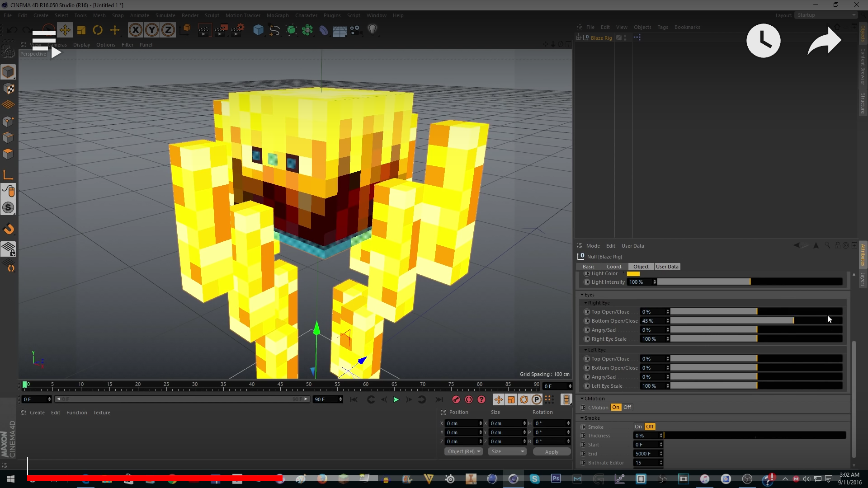Viewport: 868px width, 488px height.
Task: Collapse the Right Eye subgroup
Action: pos(586,303)
